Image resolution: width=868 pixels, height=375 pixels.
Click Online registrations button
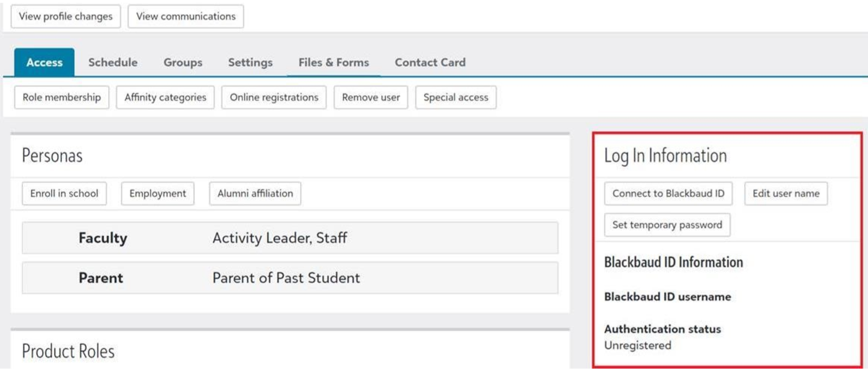pyautogui.click(x=274, y=98)
